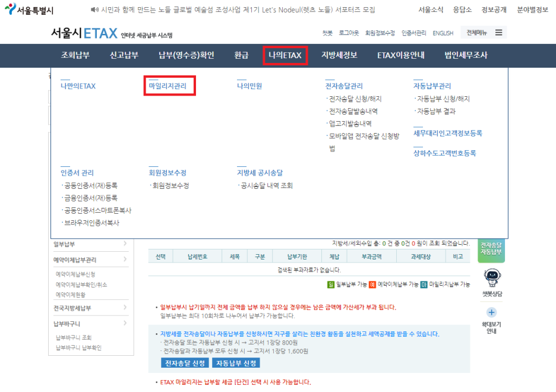Viewport: 556px width, 392px height.
Task: Open 납부바구니 조회 sidebar item
Action: [x=74, y=337]
